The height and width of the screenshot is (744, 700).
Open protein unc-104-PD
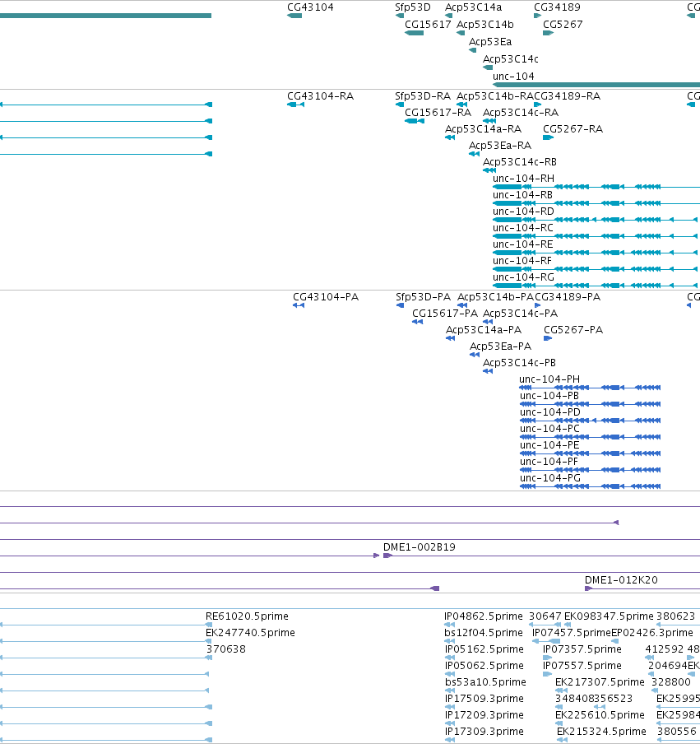550,412
